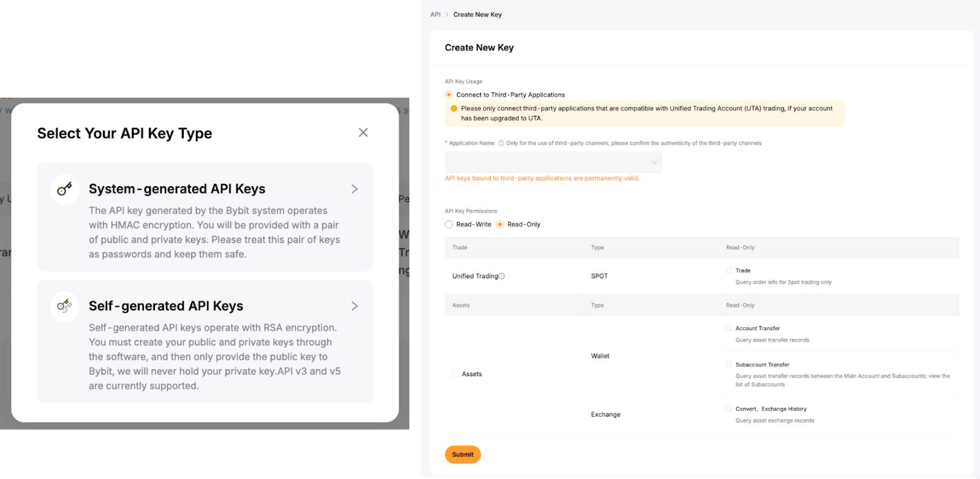
Task: Click the orange warning icon in UTA notice
Action: (454, 108)
